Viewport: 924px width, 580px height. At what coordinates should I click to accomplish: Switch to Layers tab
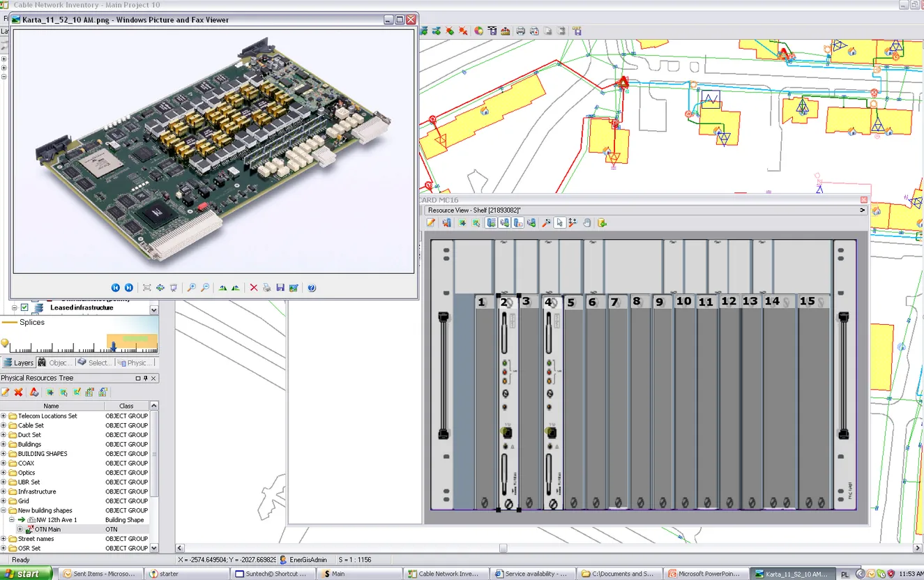tap(18, 362)
